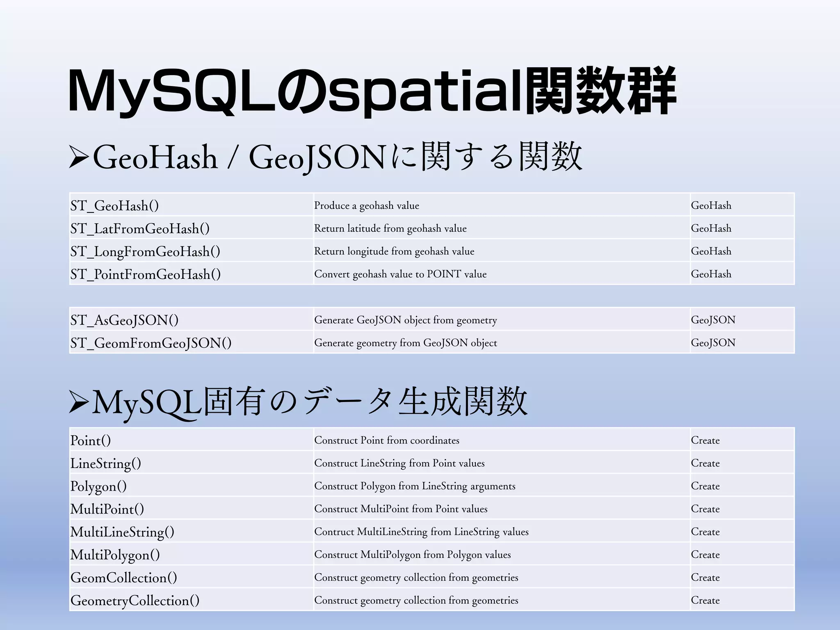The width and height of the screenshot is (840, 630).
Task: Click Create label in MultiLineString() row
Action: pyautogui.click(x=705, y=532)
